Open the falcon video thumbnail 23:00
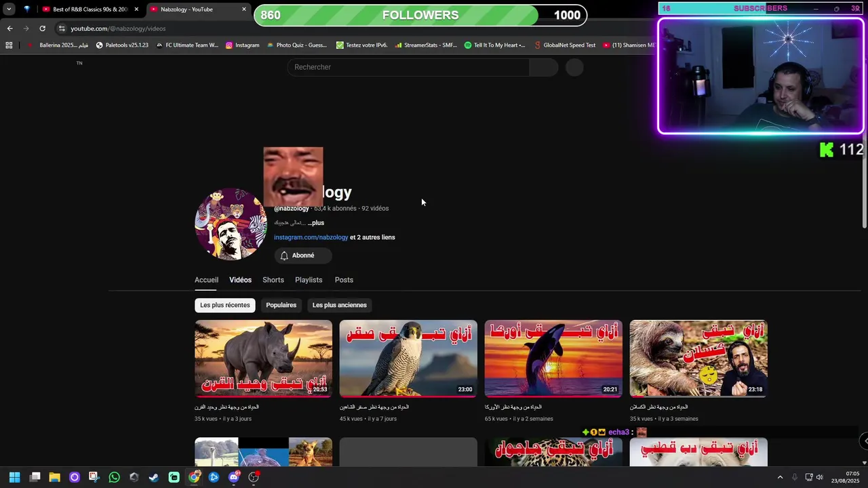The height and width of the screenshot is (488, 868). [408, 359]
